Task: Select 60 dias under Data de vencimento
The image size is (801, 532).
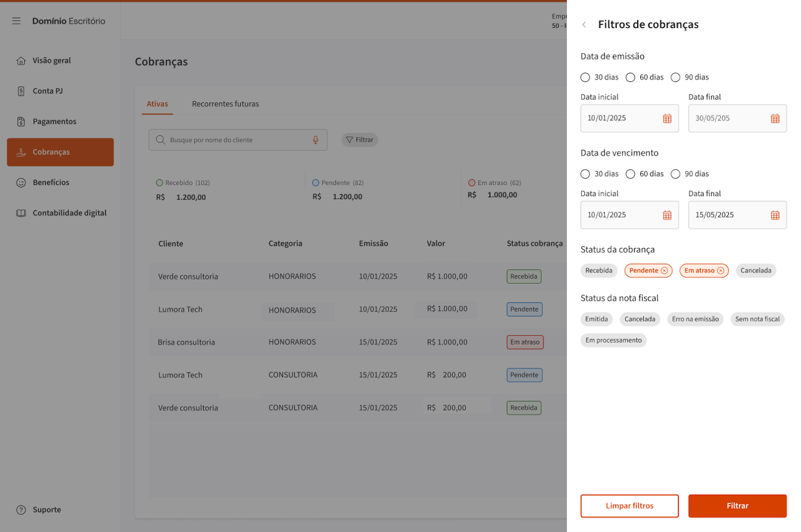Action: (630, 174)
